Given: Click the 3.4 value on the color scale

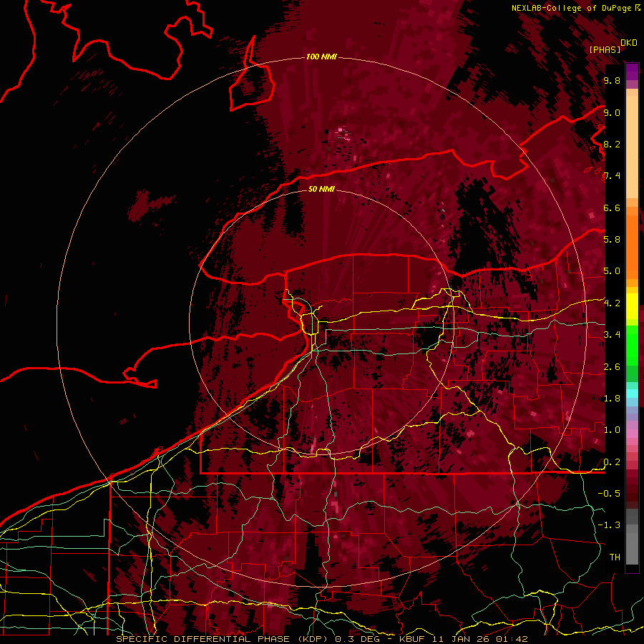Looking at the screenshot, I should [x=612, y=335].
